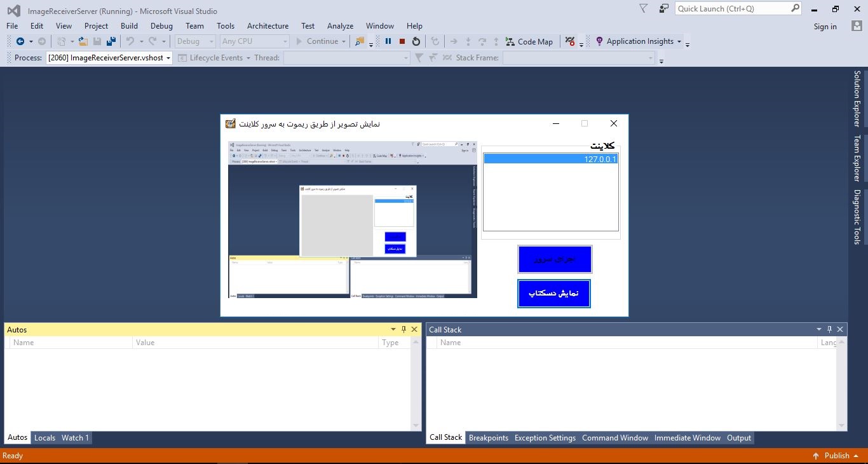Click the Stop Debugging square icon
The width and height of the screenshot is (868, 464).
point(402,41)
